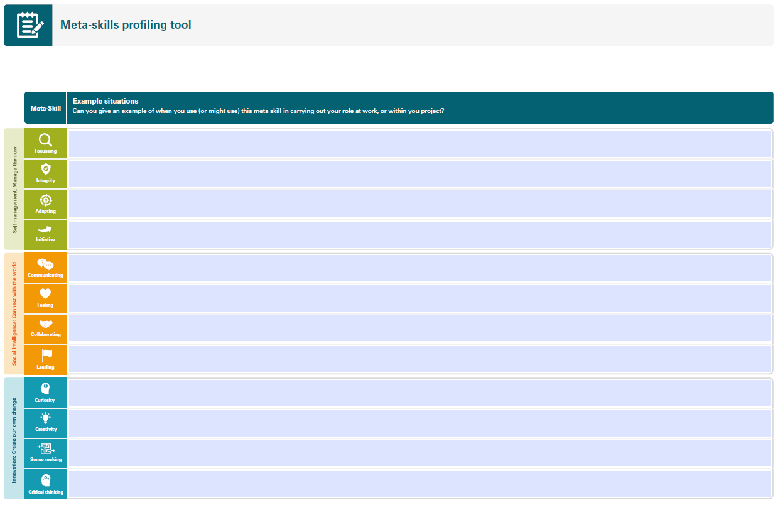This screenshot has height=532, width=780.
Task: Click the Initiative hand icon
Action: click(x=45, y=230)
